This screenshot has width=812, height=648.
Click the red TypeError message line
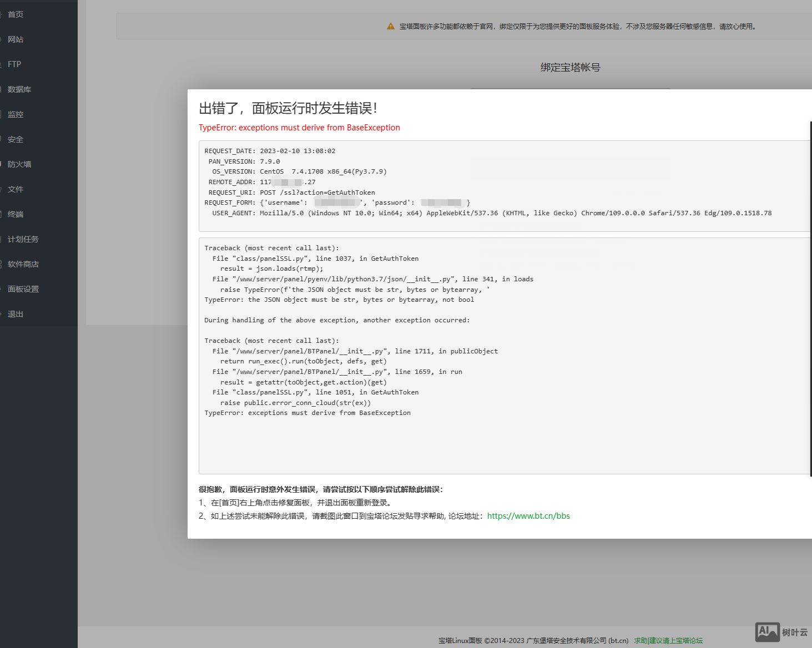[x=299, y=128]
